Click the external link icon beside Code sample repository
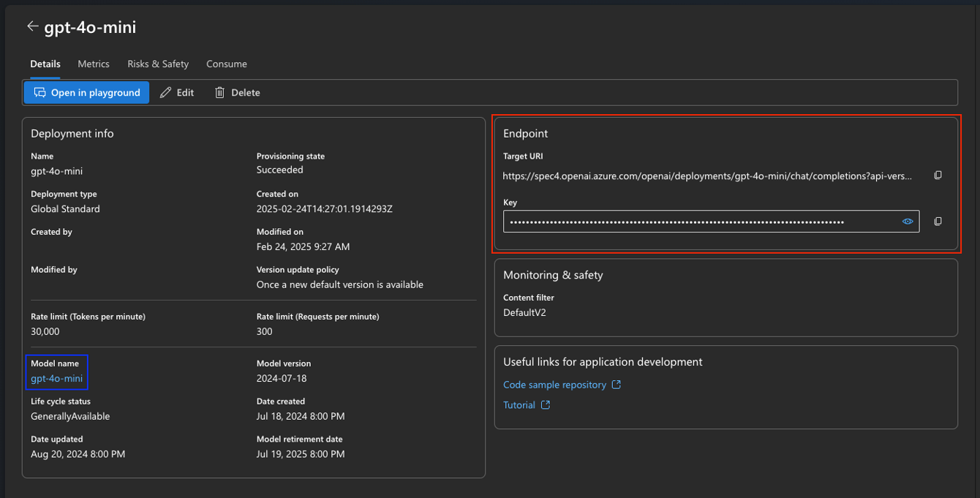The height and width of the screenshot is (498, 980). coord(618,384)
